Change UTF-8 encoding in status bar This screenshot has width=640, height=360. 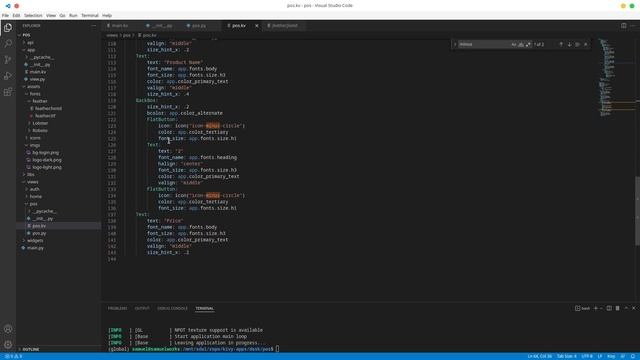[587, 356]
